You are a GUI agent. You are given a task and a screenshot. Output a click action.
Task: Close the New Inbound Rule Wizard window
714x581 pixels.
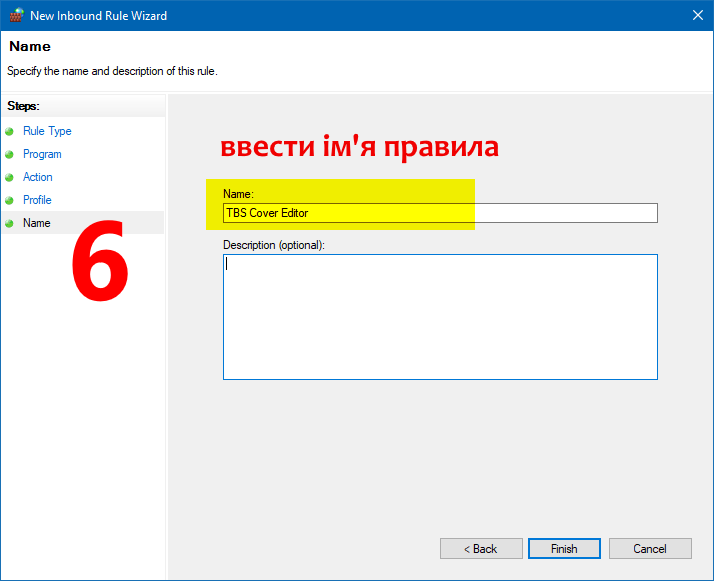698,15
